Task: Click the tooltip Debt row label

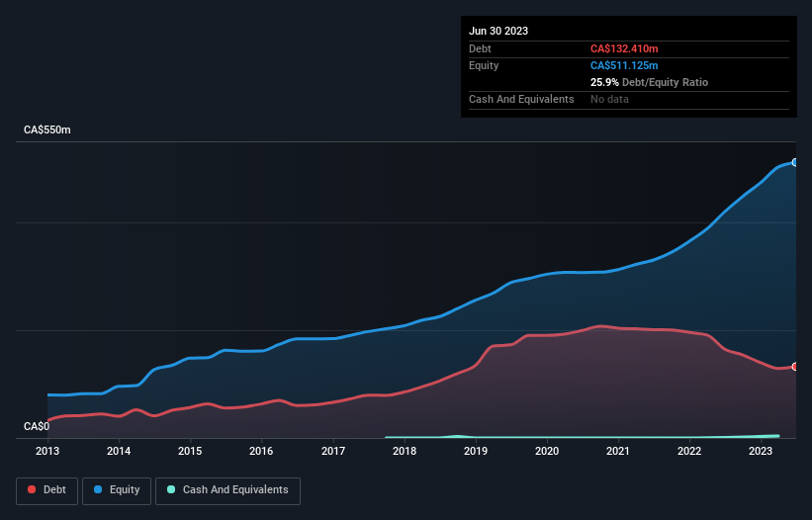Action: (480, 48)
